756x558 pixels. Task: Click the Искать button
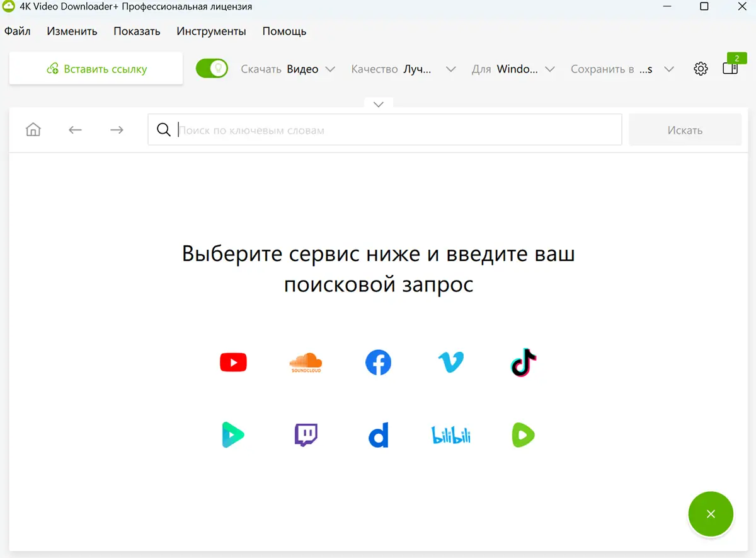685,130
